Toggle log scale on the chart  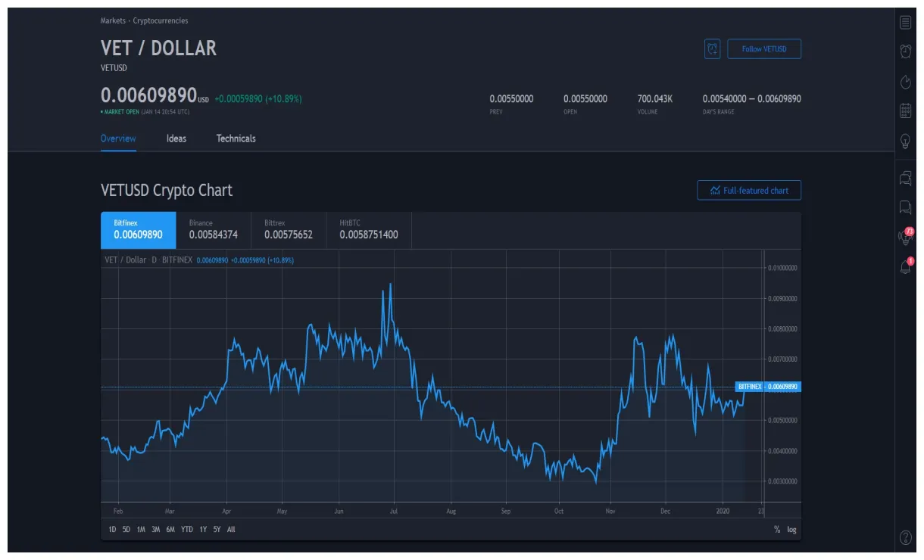pos(791,530)
